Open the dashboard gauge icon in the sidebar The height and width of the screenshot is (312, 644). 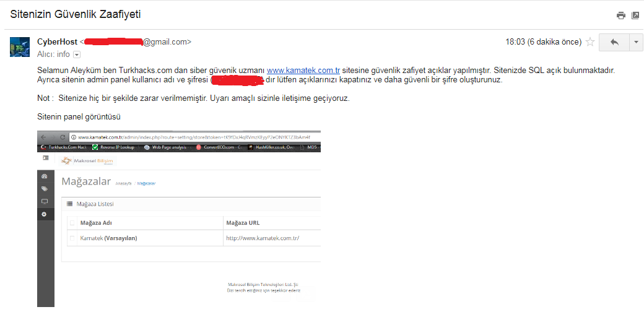point(45,176)
